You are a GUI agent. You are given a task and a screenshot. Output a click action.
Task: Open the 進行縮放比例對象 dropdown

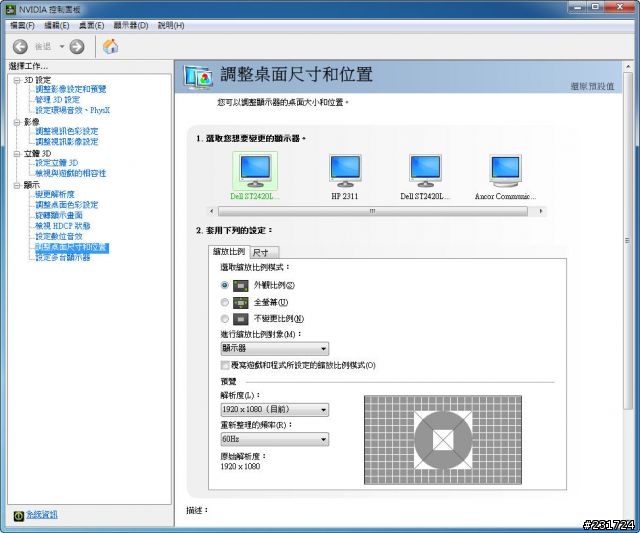coord(275,349)
